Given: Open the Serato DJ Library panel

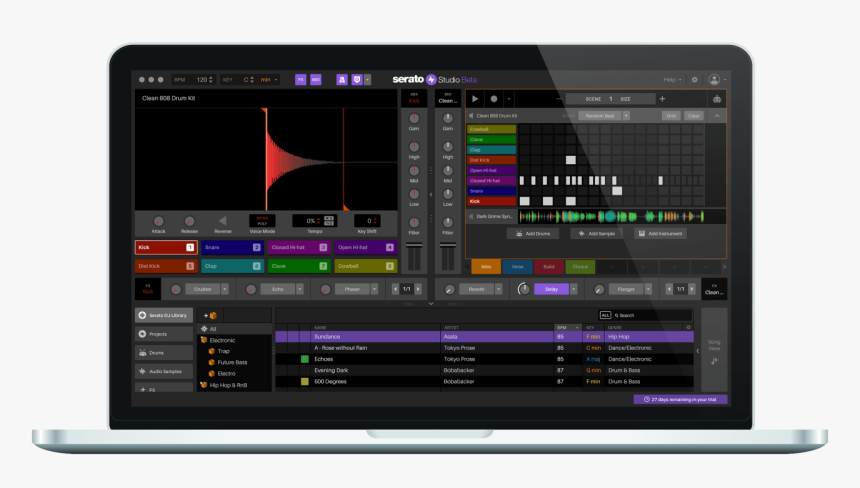Looking at the screenshot, I should pos(164,315).
